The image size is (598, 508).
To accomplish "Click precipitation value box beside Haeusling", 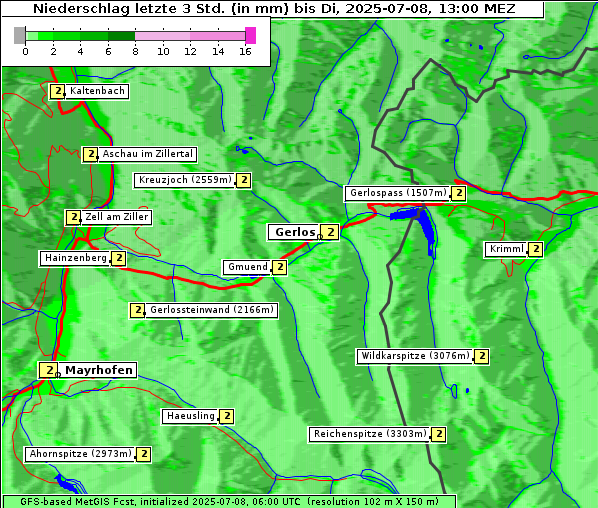I will pos(227,416).
